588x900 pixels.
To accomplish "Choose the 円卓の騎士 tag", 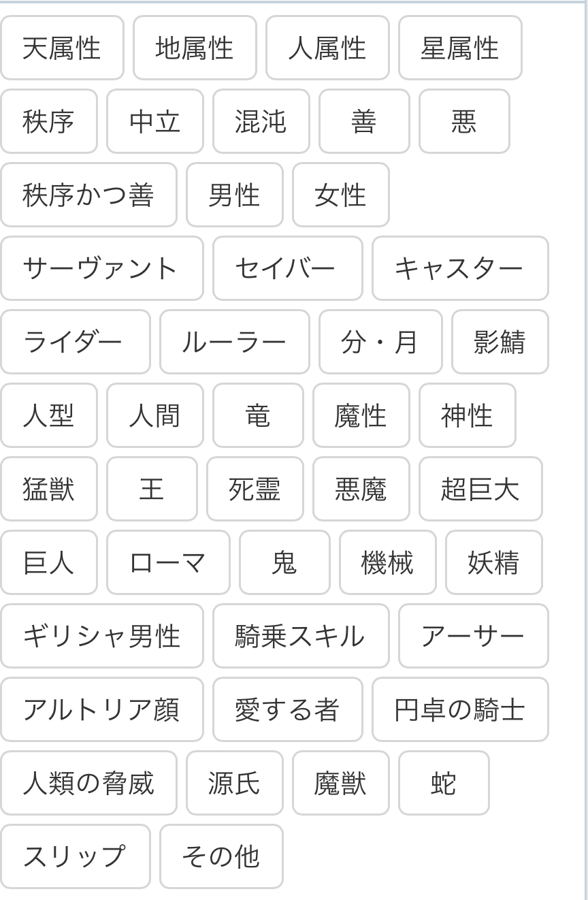I will [x=460, y=710].
